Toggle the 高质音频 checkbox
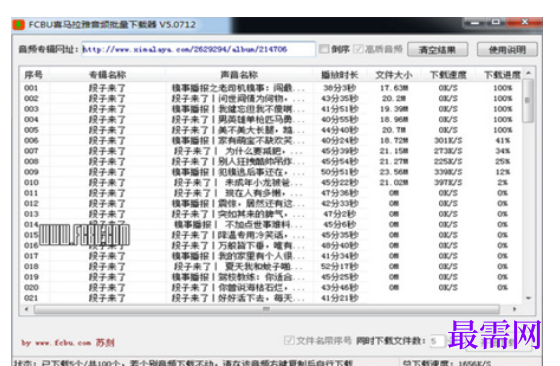This screenshot has width=560, height=366. (358, 49)
